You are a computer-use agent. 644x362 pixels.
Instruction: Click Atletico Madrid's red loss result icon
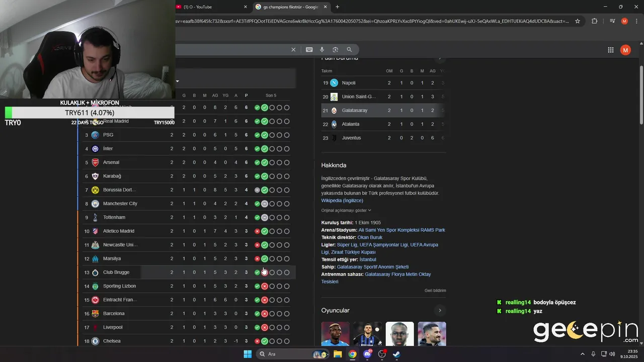(257, 231)
